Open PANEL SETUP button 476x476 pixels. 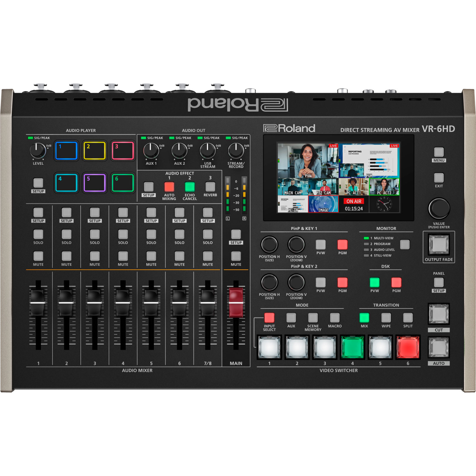pos(439,282)
